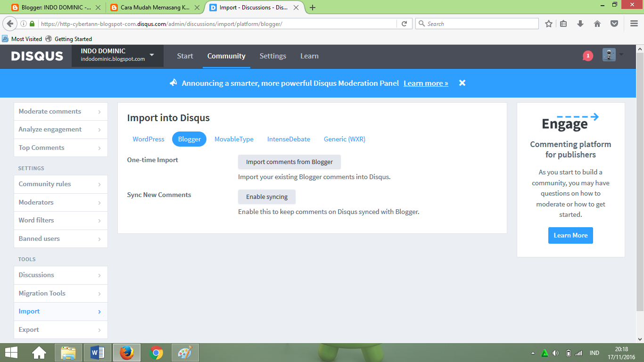The width and height of the screenshot is (644, 362).
Task: Expand Moderate comments sidebar item
Action: [60, 112]
